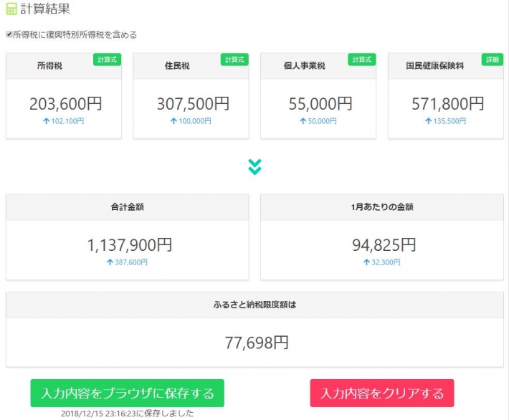The height and width of the screenshot is (420, 509).
Task: Click the ↑100,000円 difference value
Action: [191, 121]
